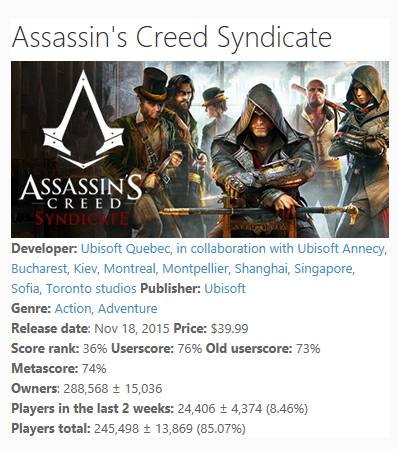Click the Sofia studio link

[x=25, y=289]
